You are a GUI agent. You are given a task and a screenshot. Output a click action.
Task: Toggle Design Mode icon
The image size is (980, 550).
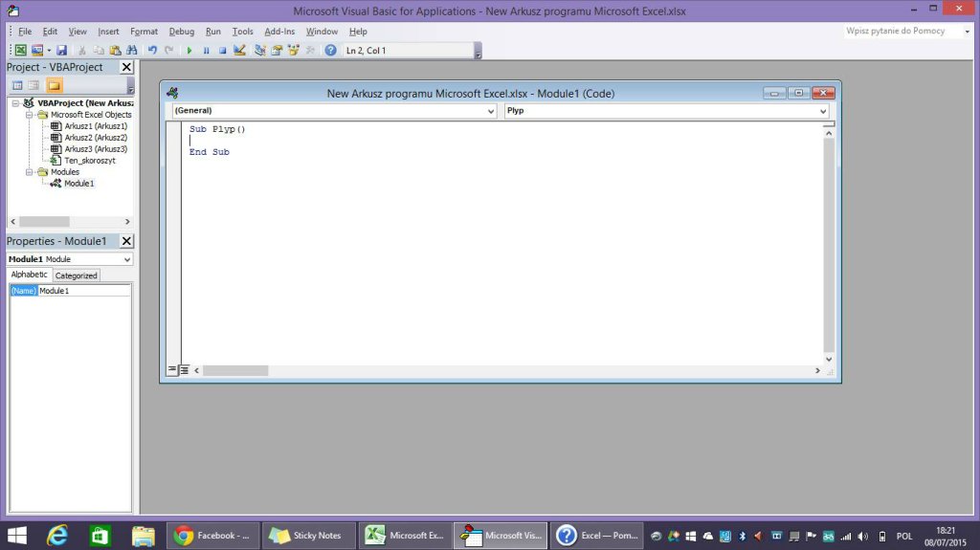[239, 50]
